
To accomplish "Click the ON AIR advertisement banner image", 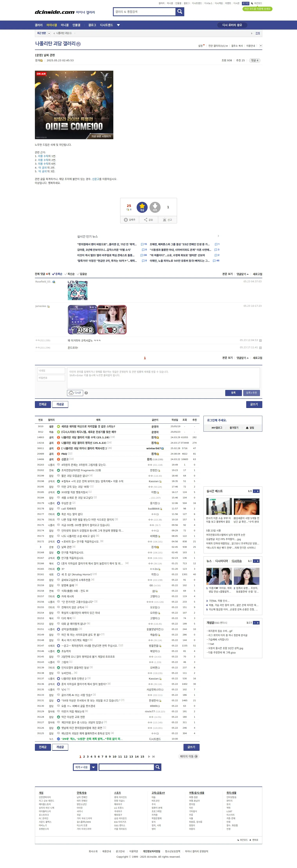I will pos(74,105).
